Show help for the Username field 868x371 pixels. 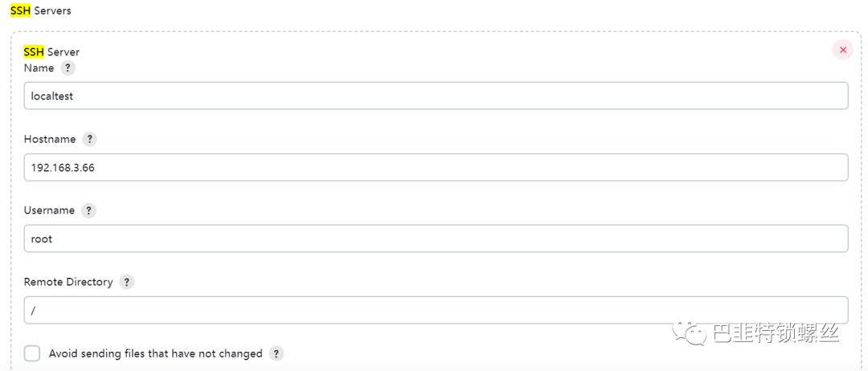tap(89, 210)
